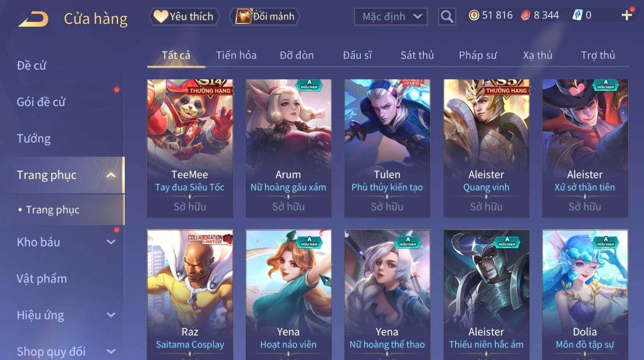The width and height of the screenshot is (644, 360).
Task: Switch to the Sát thủ tab
Action: [x=417, y=55]
